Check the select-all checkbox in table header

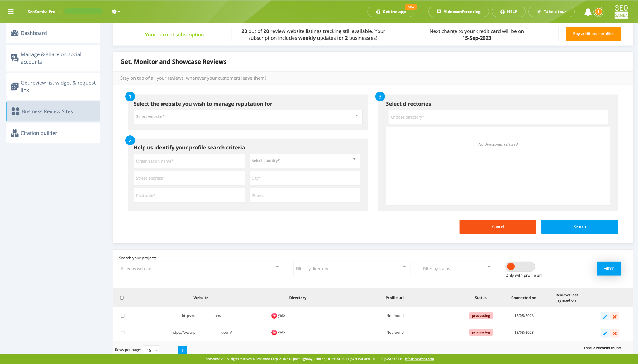click(x=122, y=298)
